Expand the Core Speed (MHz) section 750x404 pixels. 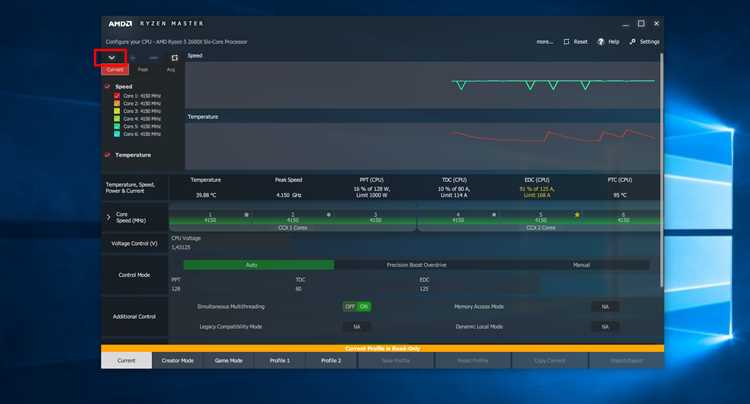click(108, 218)
